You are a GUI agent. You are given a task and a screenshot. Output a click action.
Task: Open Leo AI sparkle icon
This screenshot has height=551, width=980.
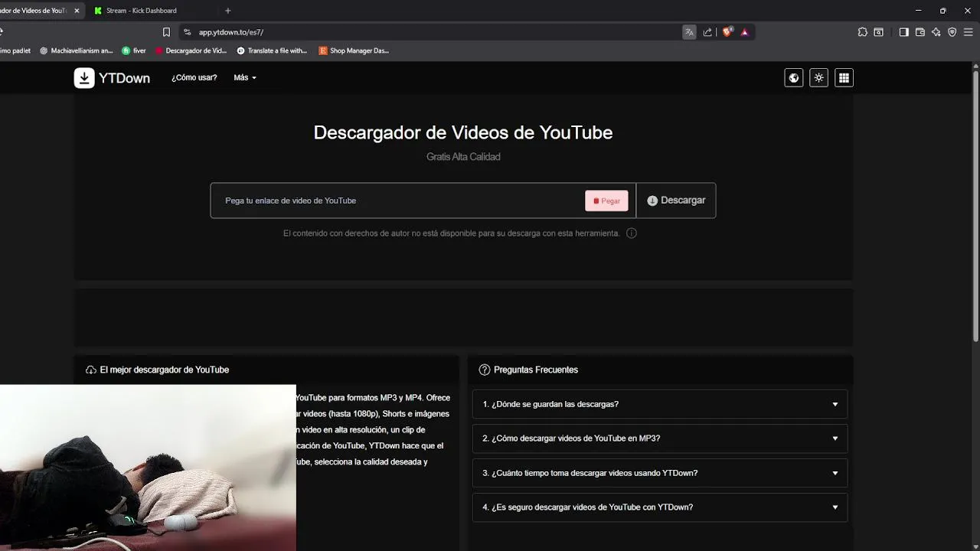click(936, 32)
